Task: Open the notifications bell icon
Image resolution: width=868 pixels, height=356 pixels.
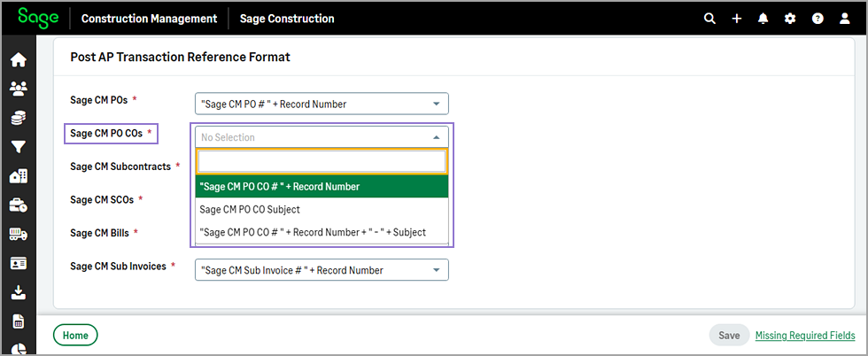Action: coord(763,19)
